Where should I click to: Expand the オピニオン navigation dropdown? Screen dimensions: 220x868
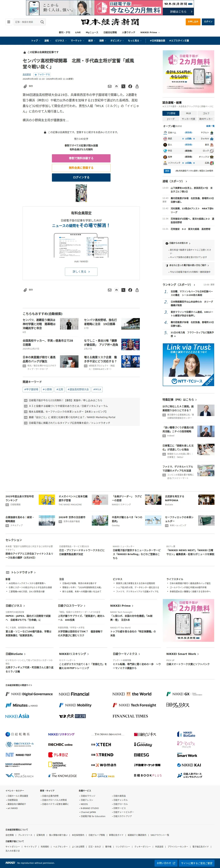point(117,40)
